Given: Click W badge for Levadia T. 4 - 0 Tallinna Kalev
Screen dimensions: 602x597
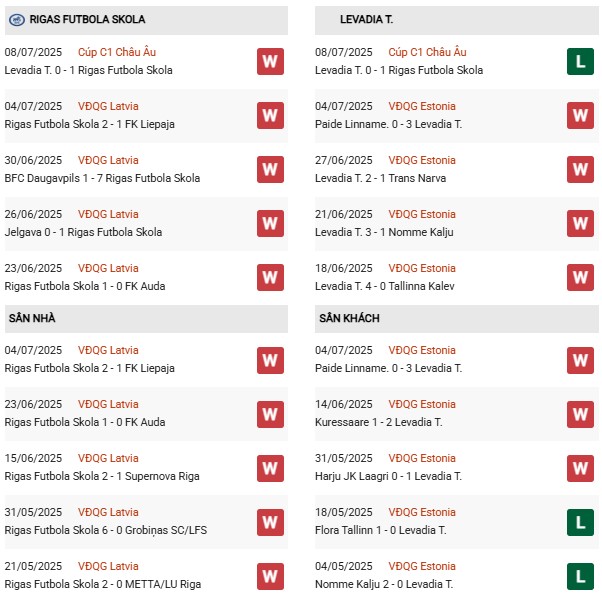Looking at the screenshot, I should pos(580,277).
